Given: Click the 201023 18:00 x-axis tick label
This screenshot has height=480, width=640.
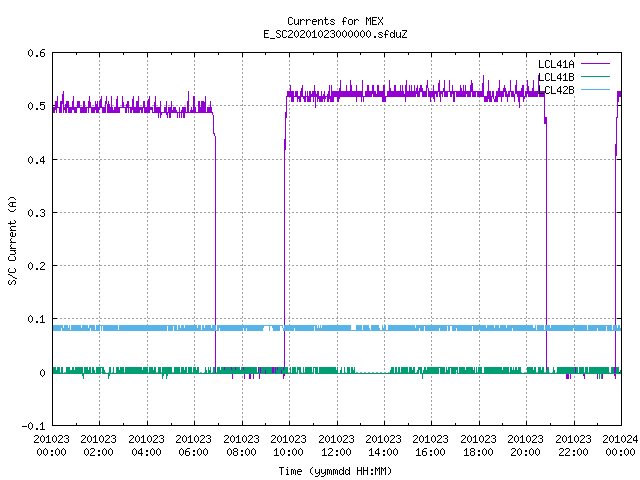Looking at the screenshot, I should point(478,445).
